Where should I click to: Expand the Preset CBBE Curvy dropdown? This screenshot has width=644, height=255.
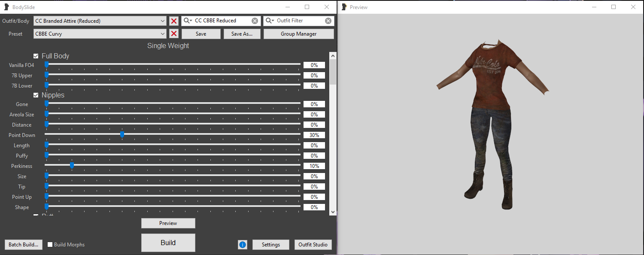(162, 34)
